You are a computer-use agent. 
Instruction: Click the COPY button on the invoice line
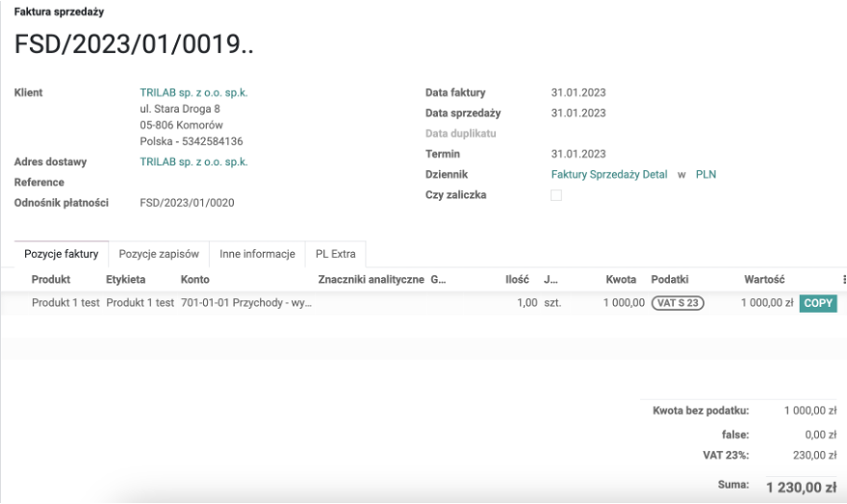(x=818, y=303)
